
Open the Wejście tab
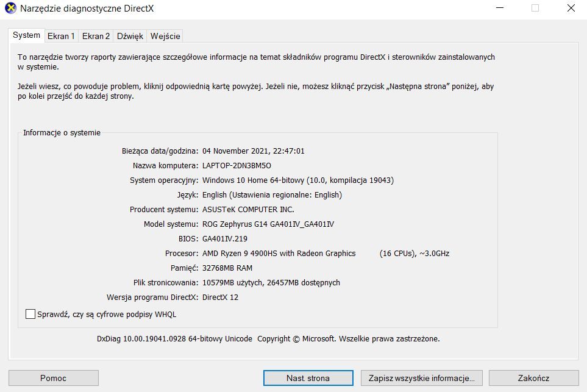pos(165,36)
